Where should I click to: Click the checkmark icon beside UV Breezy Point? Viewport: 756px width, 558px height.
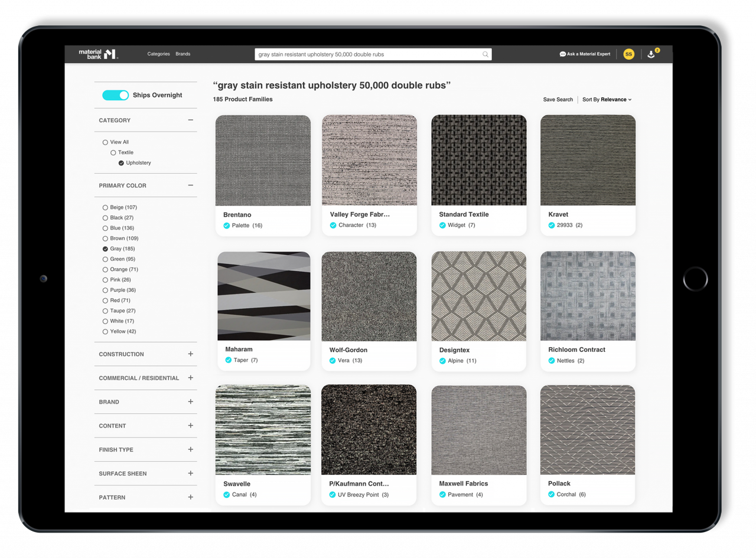(x=333, y=495)
